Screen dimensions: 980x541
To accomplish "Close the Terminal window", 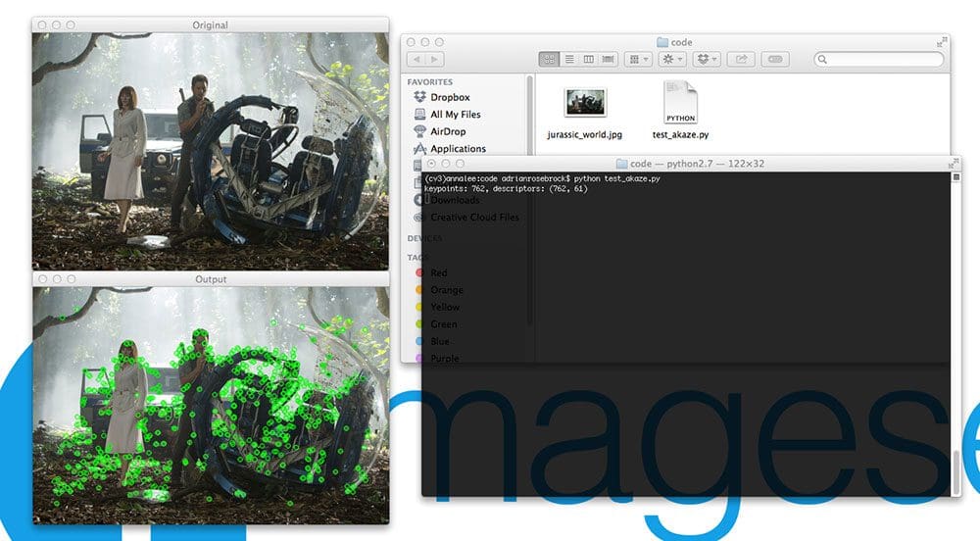I will click(x=431, y=164).
